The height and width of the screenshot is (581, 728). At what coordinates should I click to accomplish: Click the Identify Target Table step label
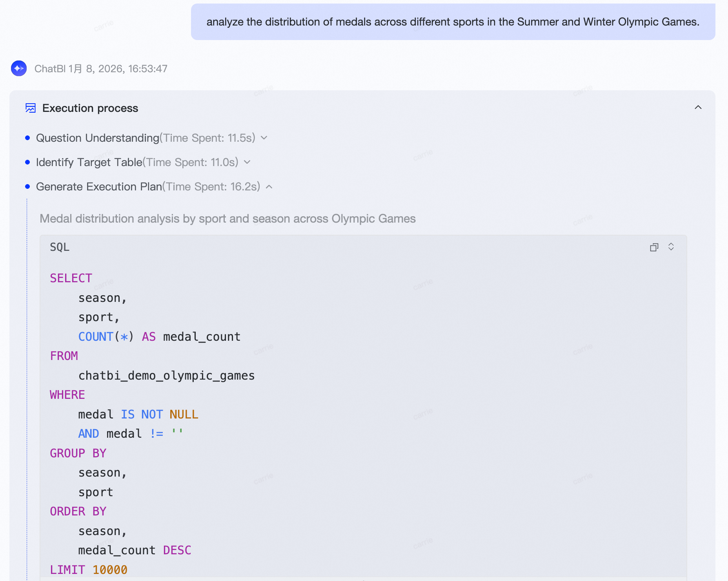tap(89, 162)
